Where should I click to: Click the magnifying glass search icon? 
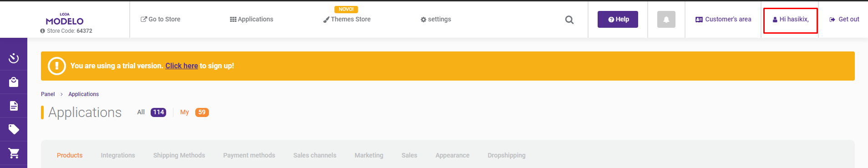click(x=569, y=20)
